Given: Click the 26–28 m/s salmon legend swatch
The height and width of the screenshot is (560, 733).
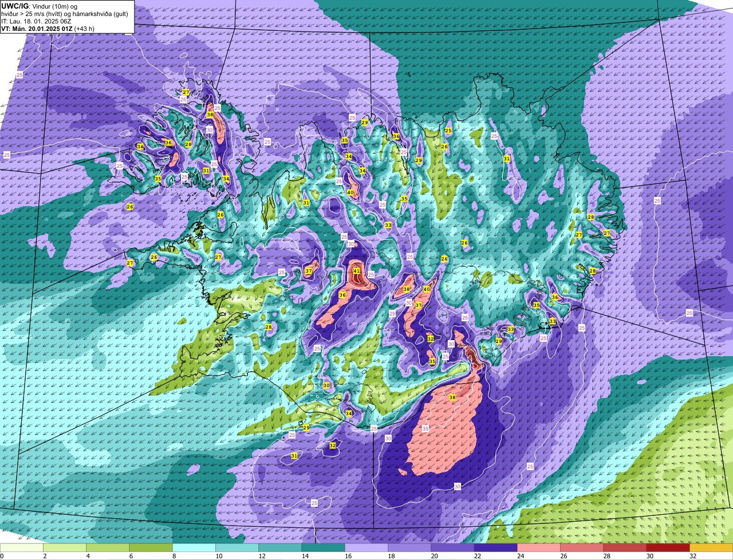Looking at the screenshot, I should (582, 548).
